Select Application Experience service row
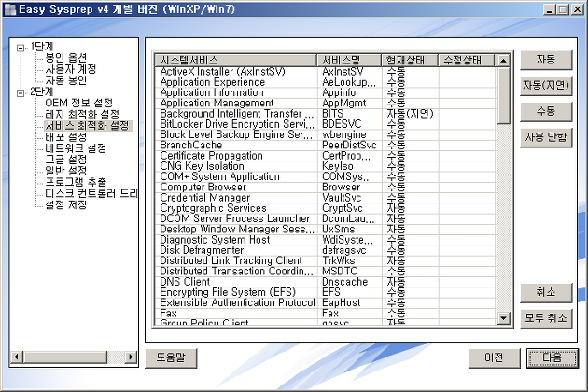The height and width of the screenshot is (392, 588). pyautogui.click(x=325, y=82)
